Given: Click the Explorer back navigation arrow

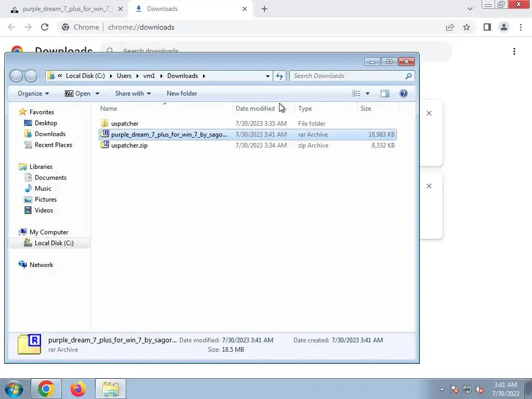Looking at the screenshot, I should point(16,76).
